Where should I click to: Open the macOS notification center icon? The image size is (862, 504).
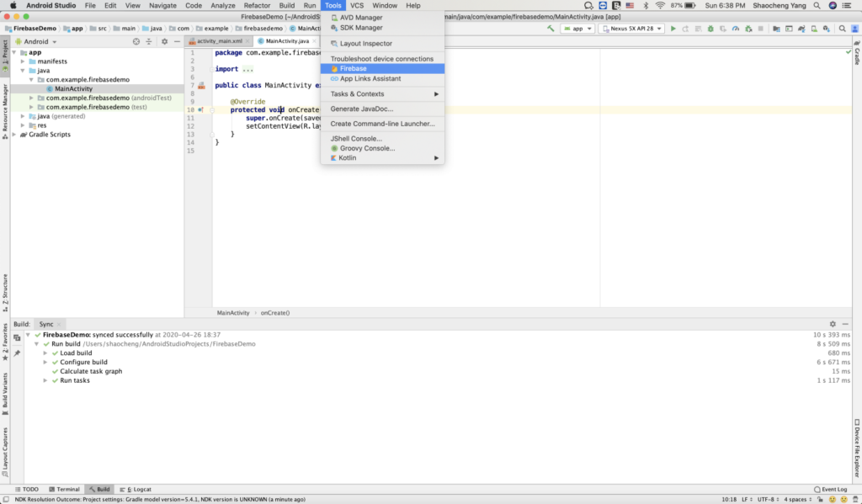tap(847, 6)
